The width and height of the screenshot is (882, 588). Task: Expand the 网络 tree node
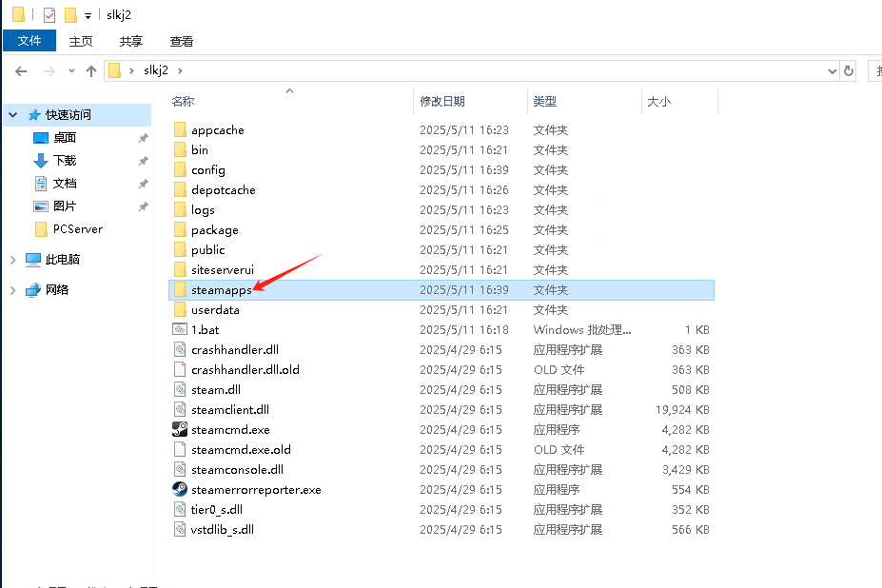tap(12, 290)
